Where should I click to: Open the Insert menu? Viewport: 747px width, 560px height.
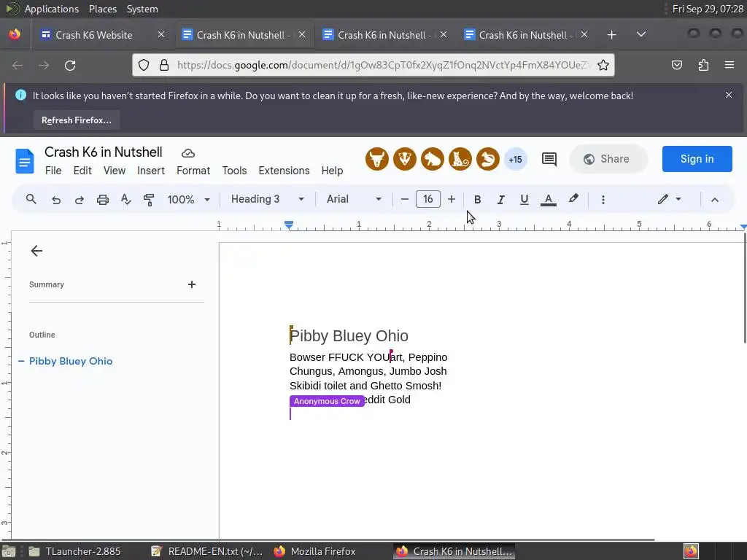point(151,171)
